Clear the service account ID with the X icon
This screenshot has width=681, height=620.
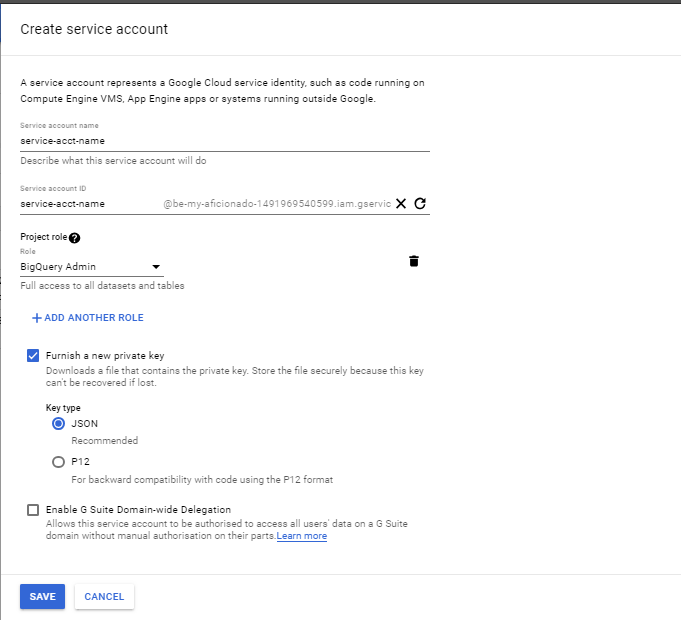(401, 204)
